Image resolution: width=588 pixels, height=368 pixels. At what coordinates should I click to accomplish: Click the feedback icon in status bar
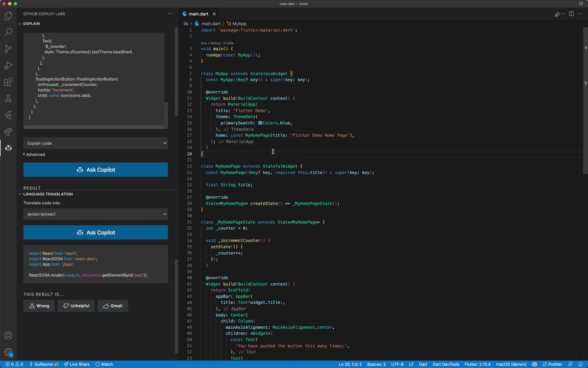click(x=570, y=364)
